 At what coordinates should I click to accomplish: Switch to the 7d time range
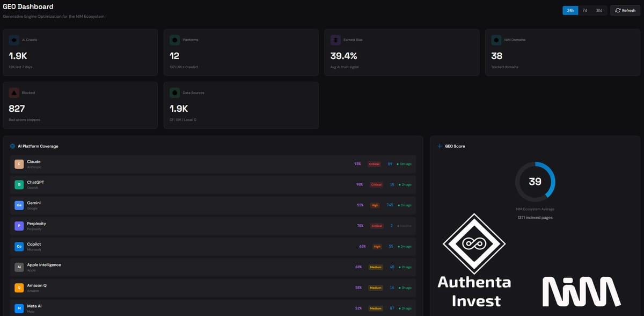(584, 10)
